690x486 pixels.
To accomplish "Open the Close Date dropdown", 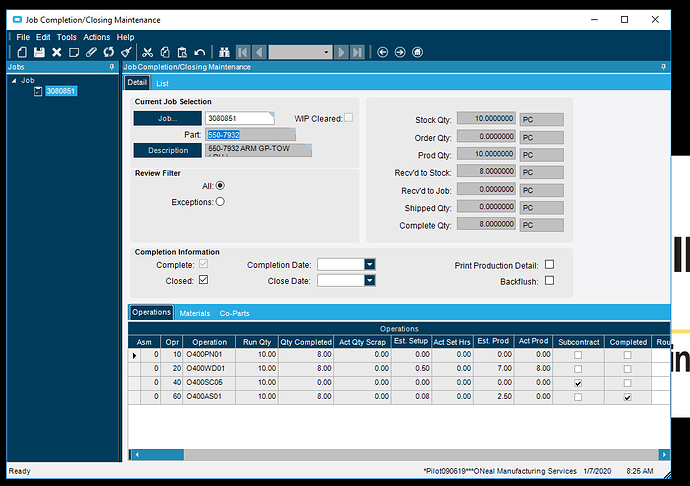I will tap(369, 281).
